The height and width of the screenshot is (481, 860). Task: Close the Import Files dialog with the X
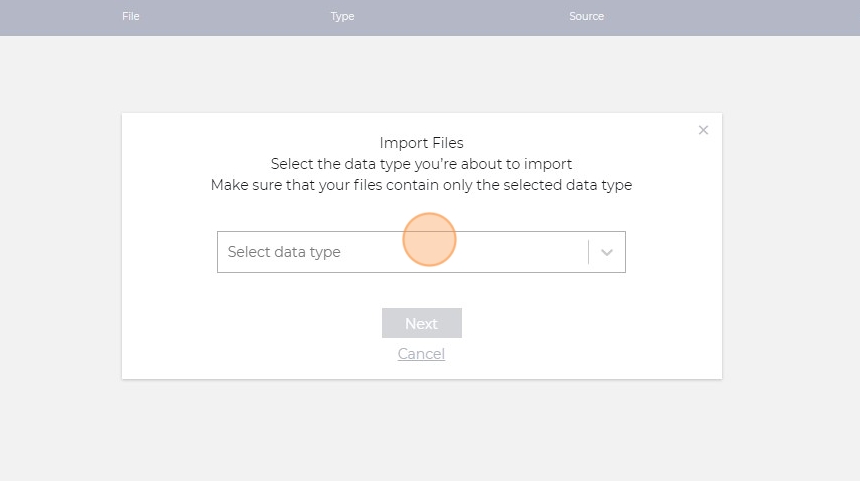point(703,130)
